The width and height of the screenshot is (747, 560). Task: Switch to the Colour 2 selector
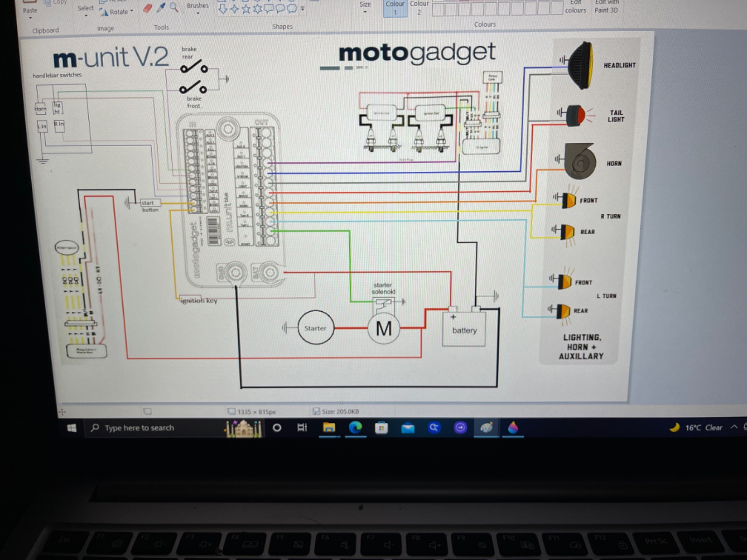419,7
